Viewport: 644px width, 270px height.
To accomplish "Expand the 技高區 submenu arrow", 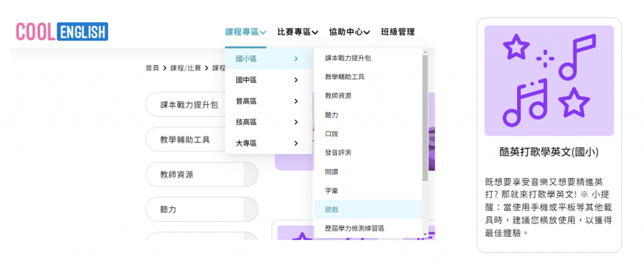I will pyautogui.click(x=296, y=122).
